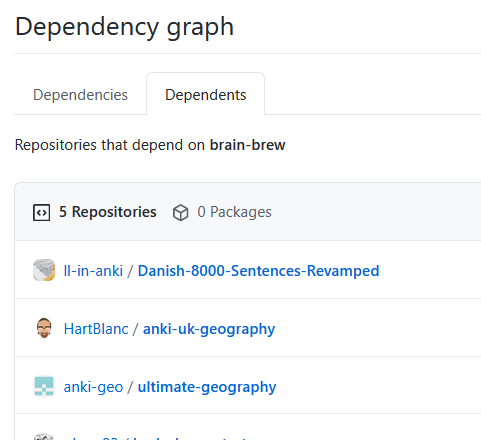Click the bold brain-brew package name
This screenshot has width=481, height=440.
point(247,145)
